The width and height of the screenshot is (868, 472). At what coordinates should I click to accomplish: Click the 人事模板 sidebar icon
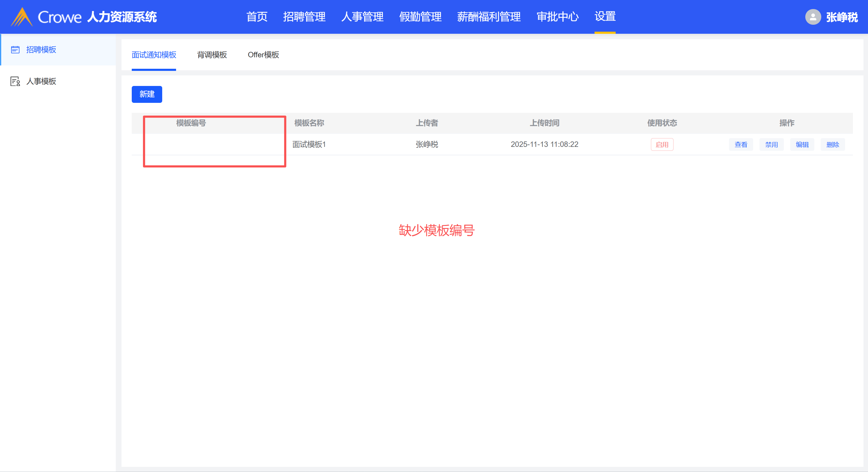point(15,81)
